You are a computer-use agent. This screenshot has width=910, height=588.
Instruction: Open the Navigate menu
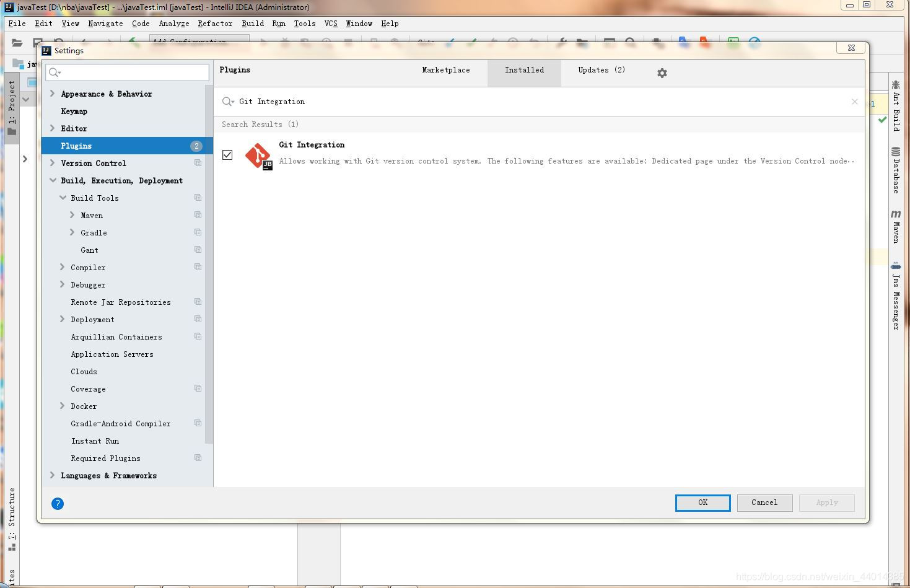point(105,24)
